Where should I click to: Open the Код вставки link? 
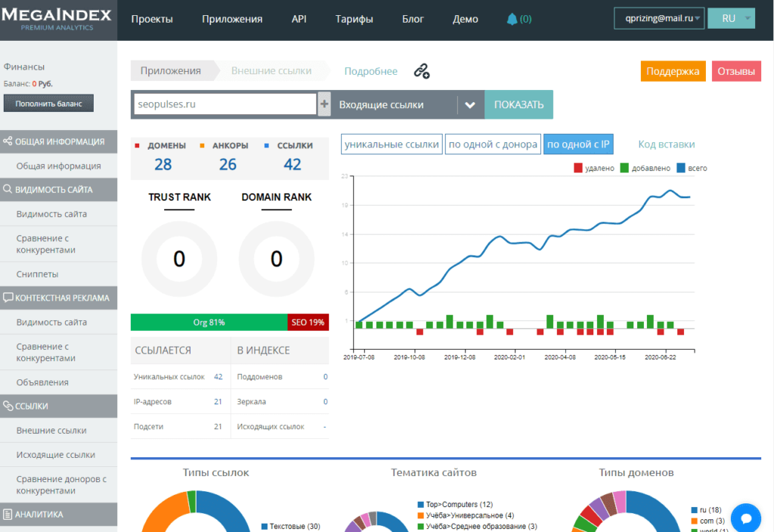point(667,144)
